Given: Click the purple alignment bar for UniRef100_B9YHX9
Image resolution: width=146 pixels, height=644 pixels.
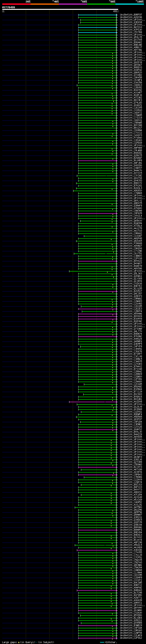Looking at the screenshot, I should point(98,316).
